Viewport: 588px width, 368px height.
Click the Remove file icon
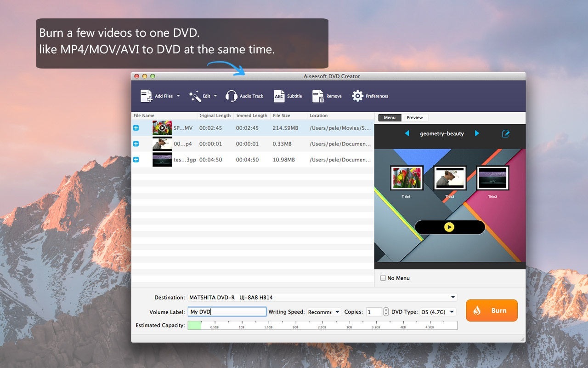tap(318, 96)
